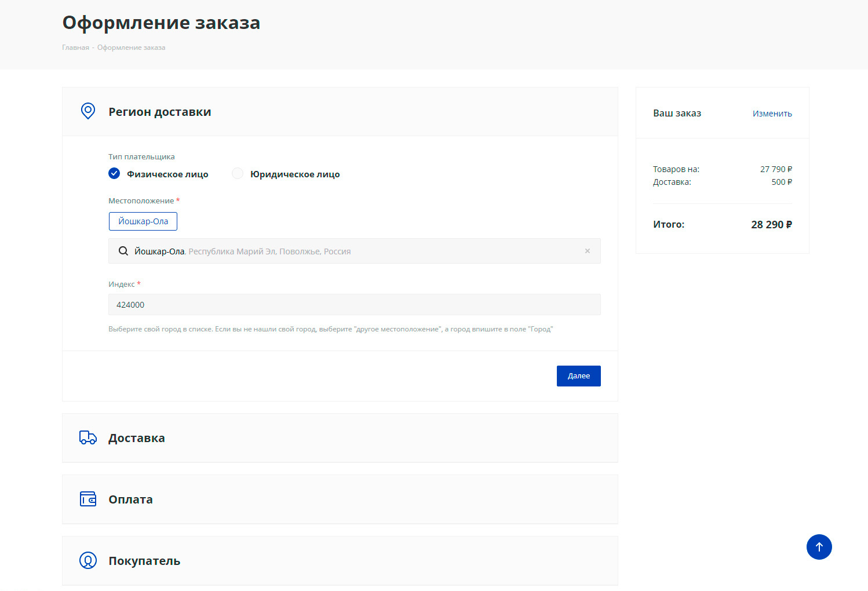Click the scroll-to-top arrow button
The width and height of the screenshot is (868, 591).
tap(819, 547)
